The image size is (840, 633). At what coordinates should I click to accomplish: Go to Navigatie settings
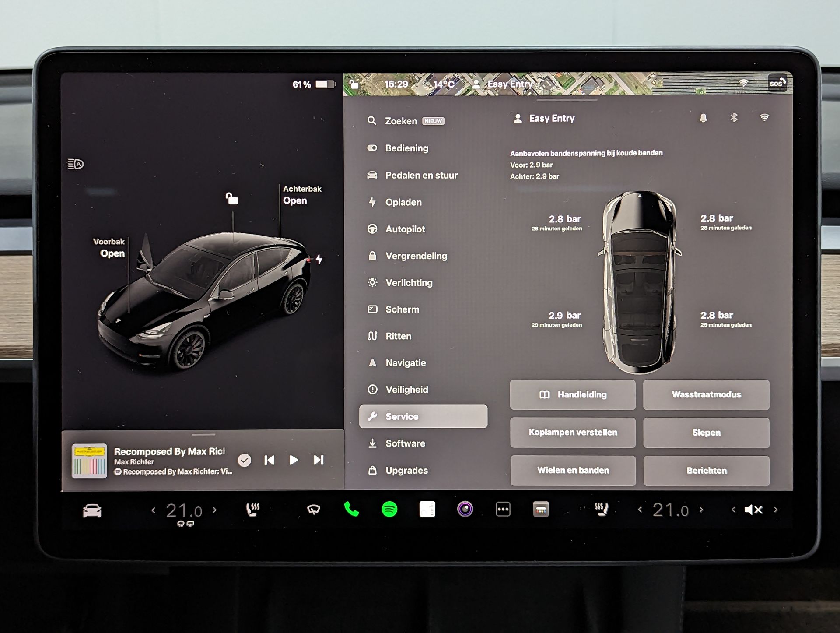pyautogui.click(x=396, y=362)
